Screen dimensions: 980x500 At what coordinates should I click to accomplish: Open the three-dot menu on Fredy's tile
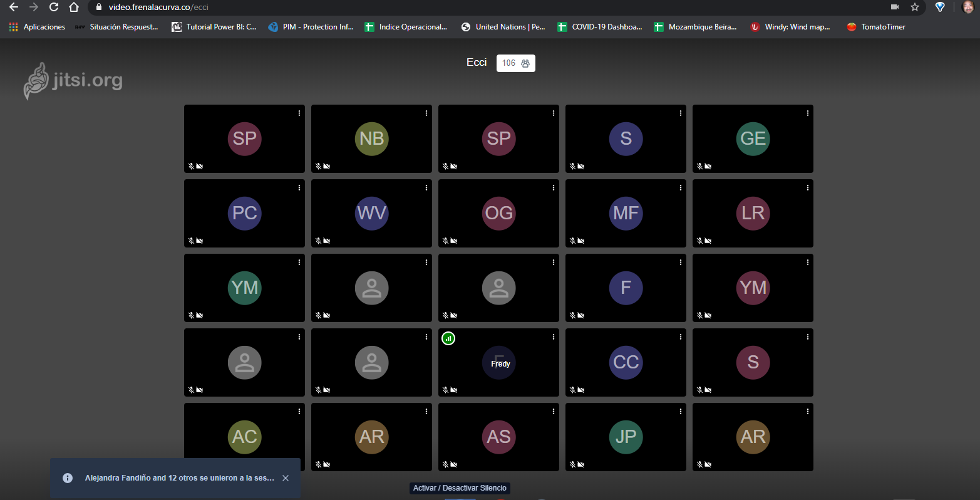pos(554,337)
